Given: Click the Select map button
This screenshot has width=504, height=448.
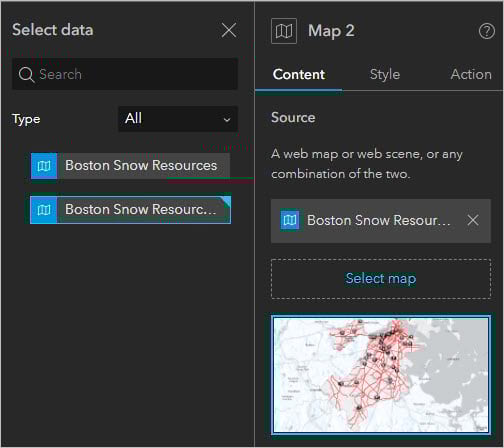Looking at the screenshot, I should (381, 279).
